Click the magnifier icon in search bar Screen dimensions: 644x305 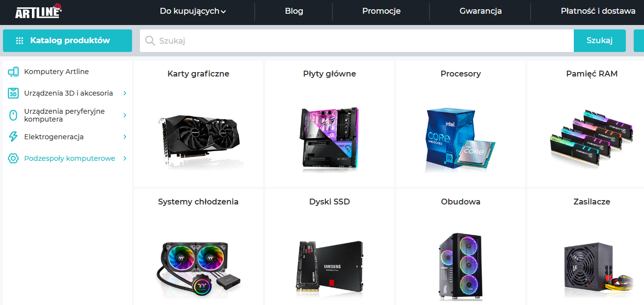(x=150, y=41)
